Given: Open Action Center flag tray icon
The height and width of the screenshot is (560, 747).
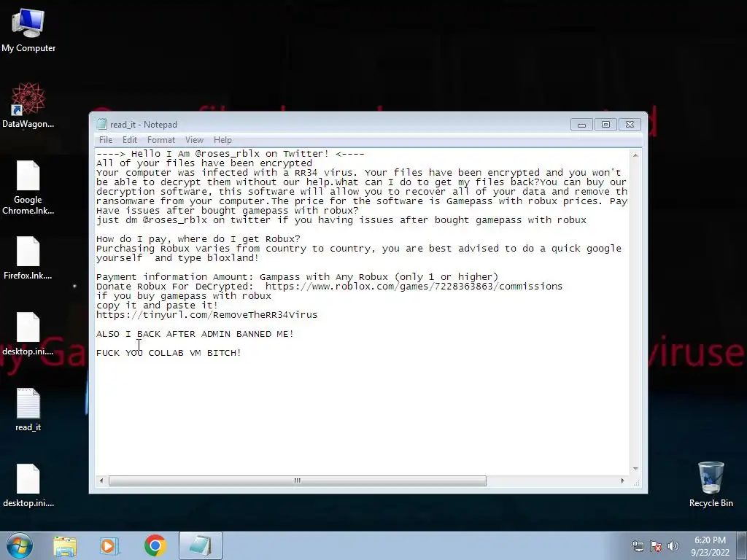Looking at the screenshot, I should [656, 546].
